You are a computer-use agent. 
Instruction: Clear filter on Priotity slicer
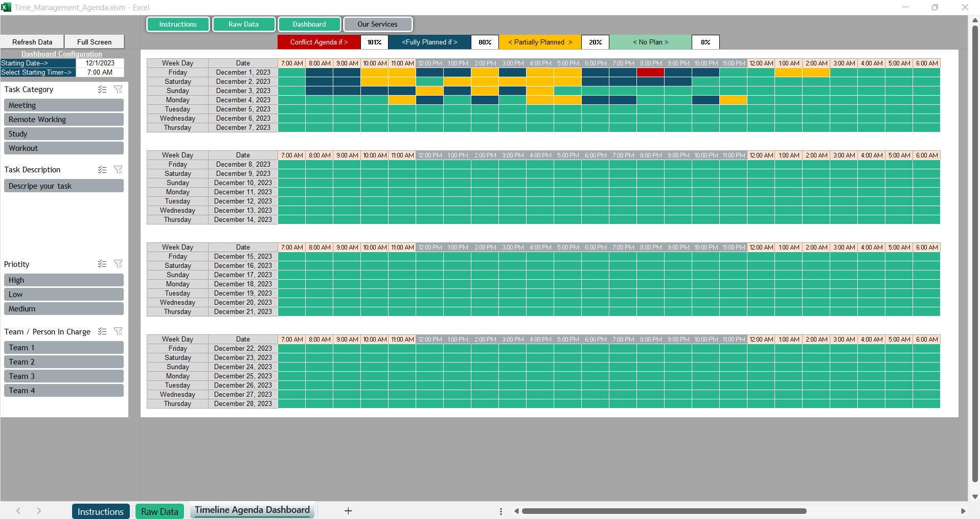[118, 264]
